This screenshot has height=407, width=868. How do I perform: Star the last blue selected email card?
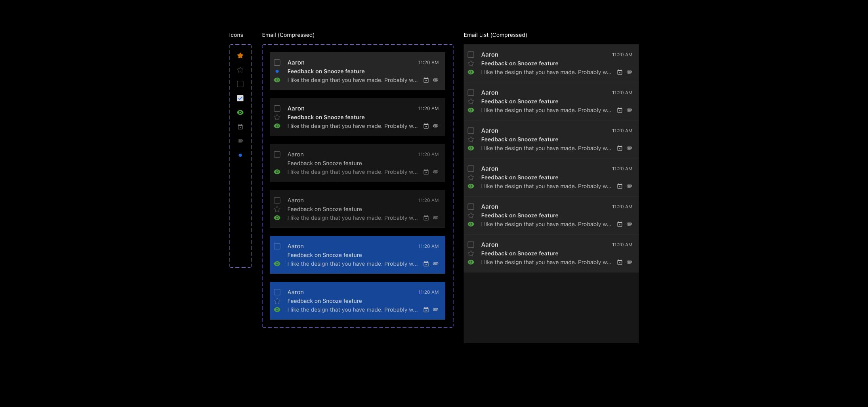pyautogui.click(x=277, y=301)
